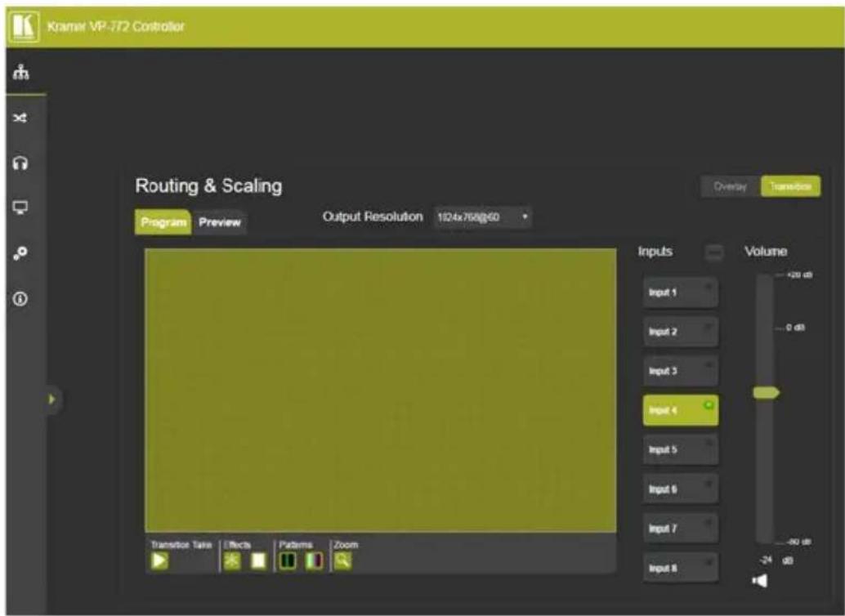Select the Overlay mode toggle
Viewport: 845px width, 616px height.
click(731, 186)
